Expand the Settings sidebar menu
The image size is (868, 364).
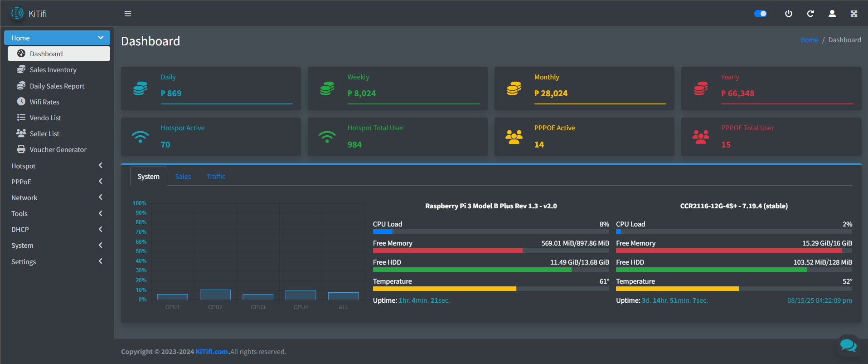57,262
